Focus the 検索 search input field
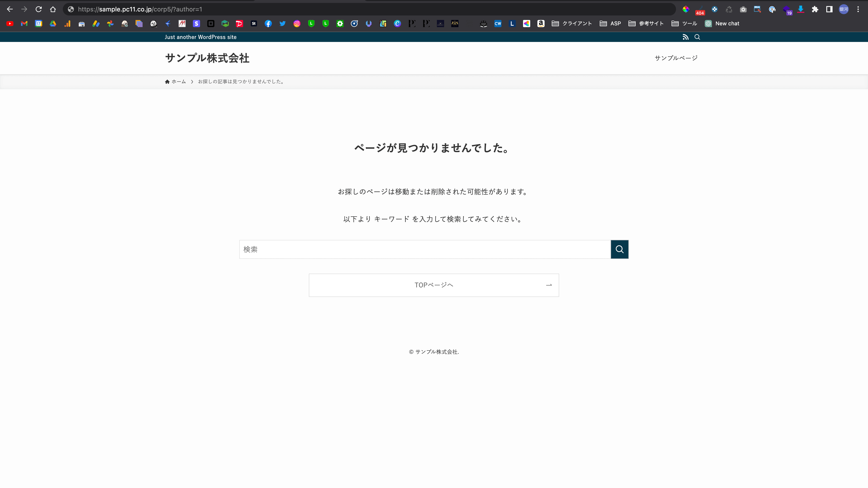This screenshot has width=868, height=488. click(x=425, y=249)
